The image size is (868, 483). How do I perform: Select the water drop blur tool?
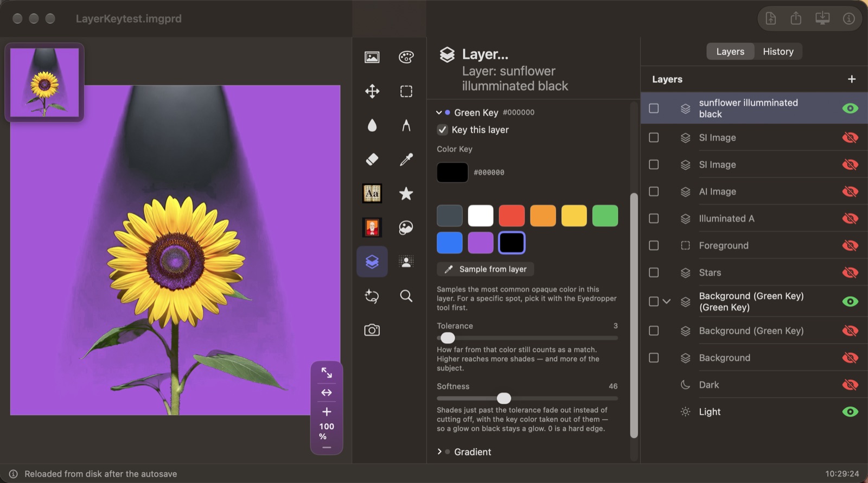point(372,125)
